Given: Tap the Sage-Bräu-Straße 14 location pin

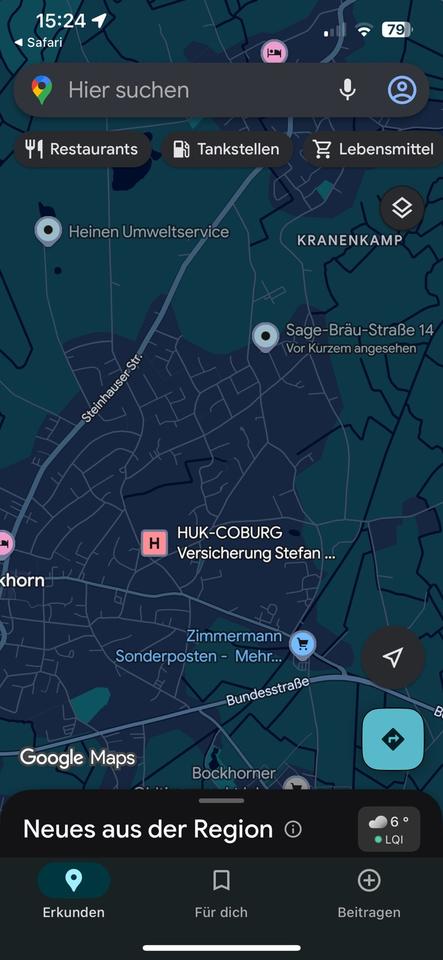Looking at the screenshot, I should [266, 337].
